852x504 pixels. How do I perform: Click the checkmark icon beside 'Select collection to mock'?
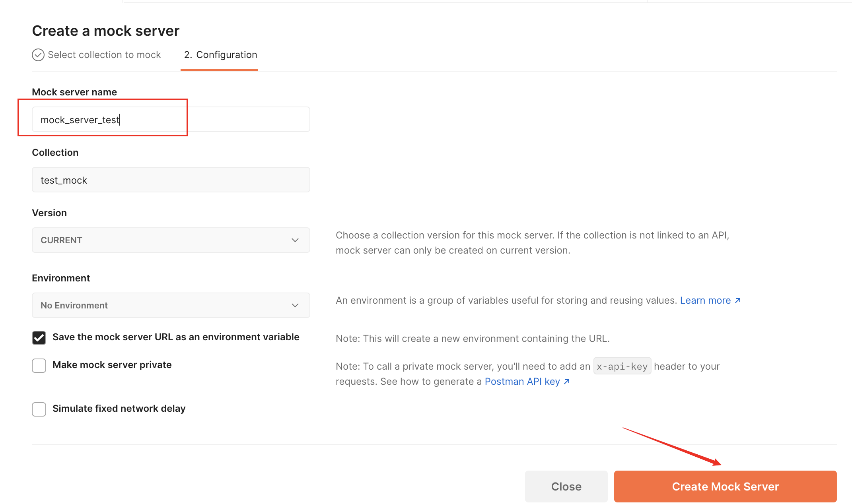click(38, 54)
